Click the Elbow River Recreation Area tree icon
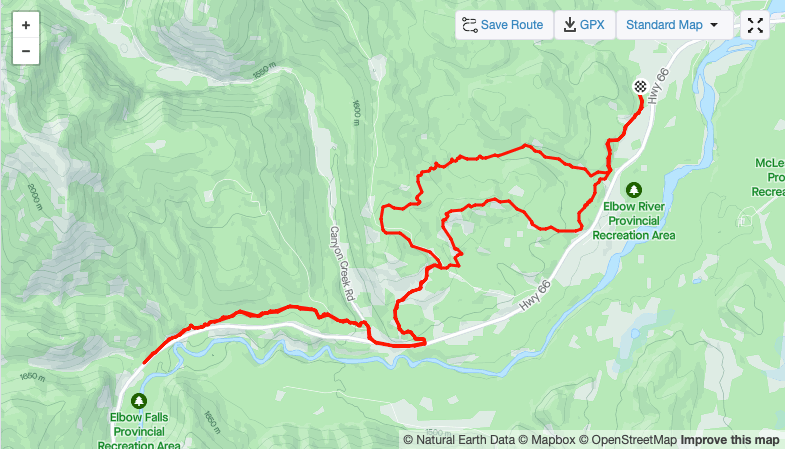 tap(634, 190)
